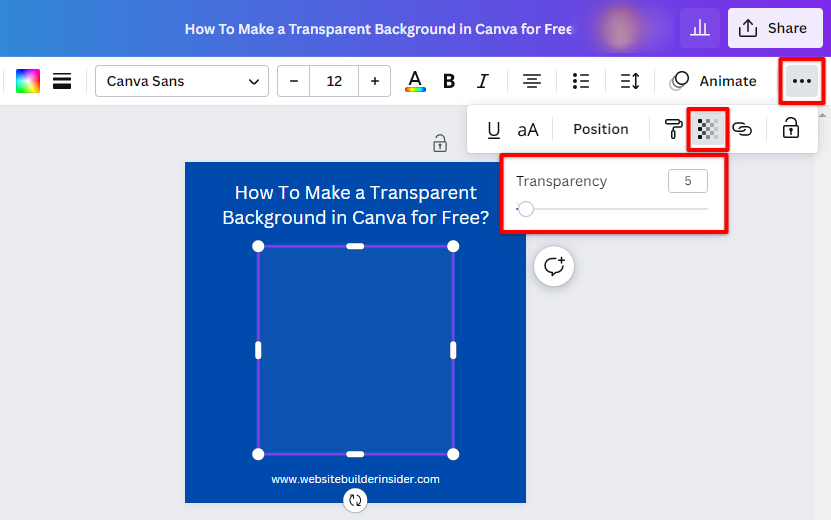Screen dimensions: 831x520
Task: Open the gradient color picker swatch
Action: click(x=28, y=81)
